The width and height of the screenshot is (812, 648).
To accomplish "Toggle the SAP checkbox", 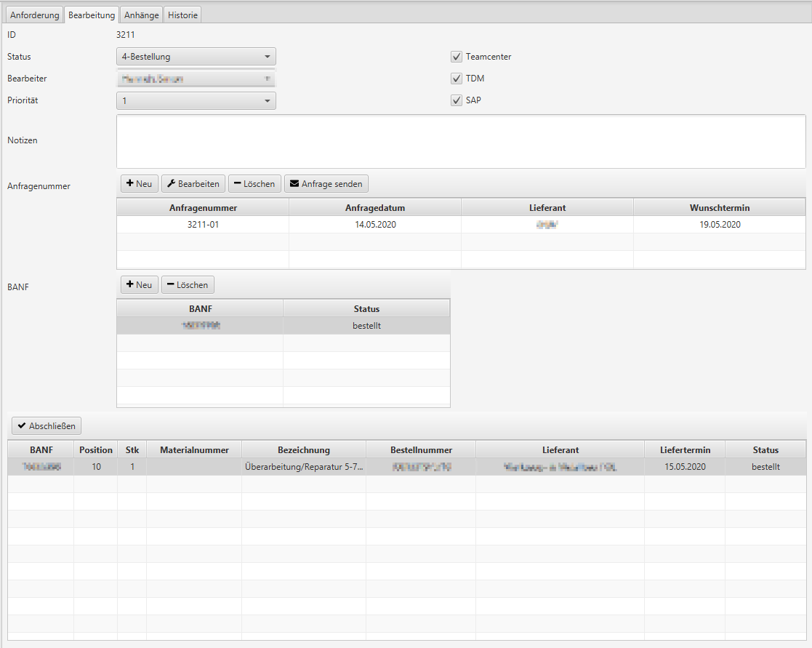I will (x=457, y=100).
